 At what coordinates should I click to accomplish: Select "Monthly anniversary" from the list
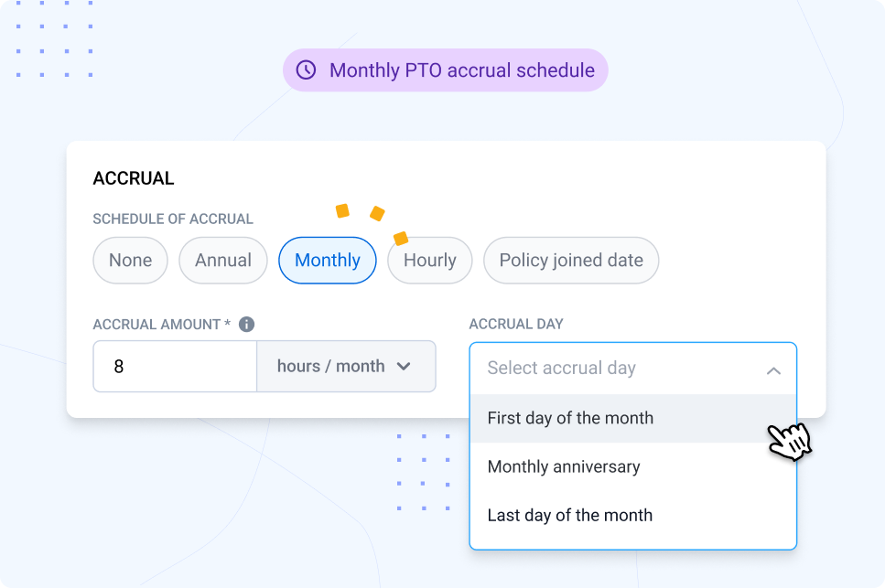click(x=562, y=466)
